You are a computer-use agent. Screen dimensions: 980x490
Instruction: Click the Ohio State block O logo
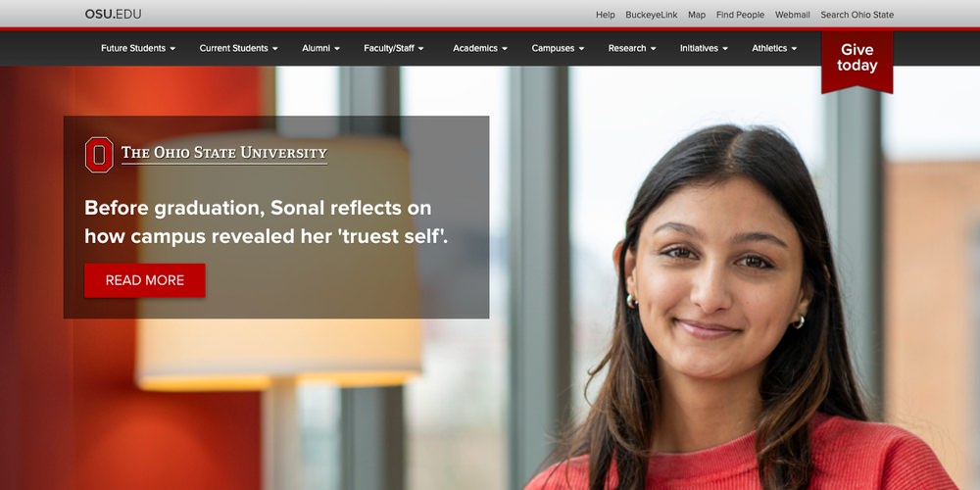[x=99, y=155]
